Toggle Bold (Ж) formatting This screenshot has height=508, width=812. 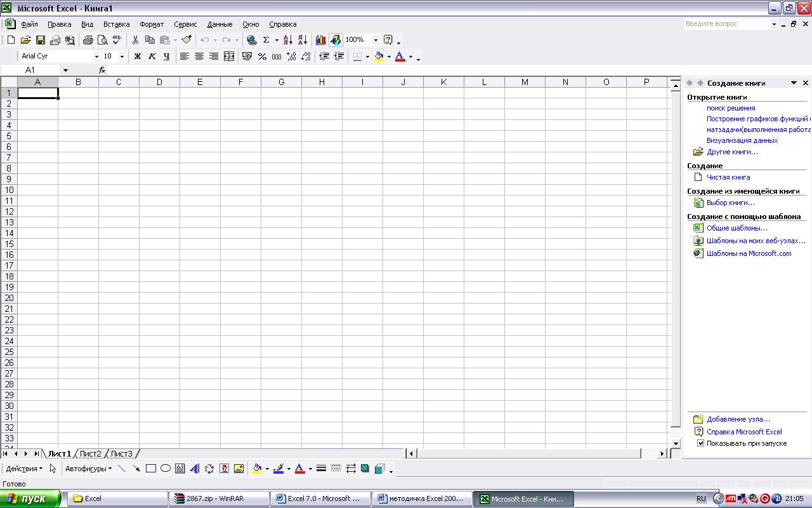137,57
